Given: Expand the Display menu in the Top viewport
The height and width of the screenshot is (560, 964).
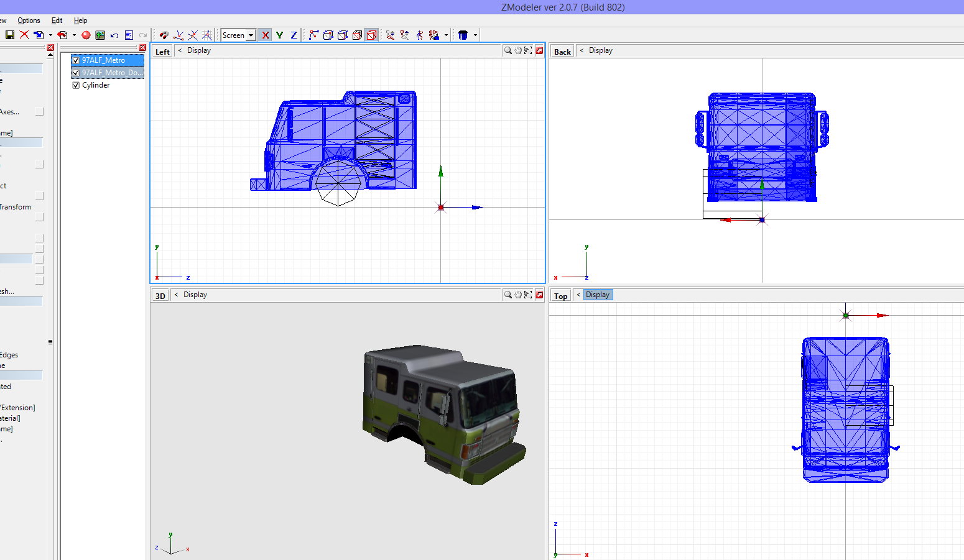Looking at the screenshot, I should coord(598,294).
